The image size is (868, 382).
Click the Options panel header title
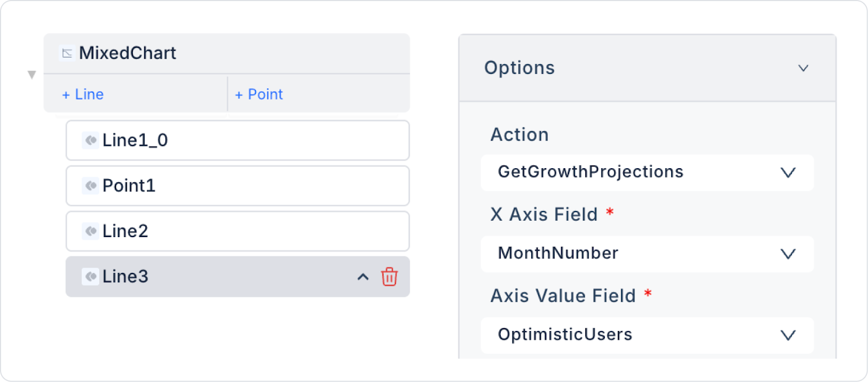(x=519, y=68)
